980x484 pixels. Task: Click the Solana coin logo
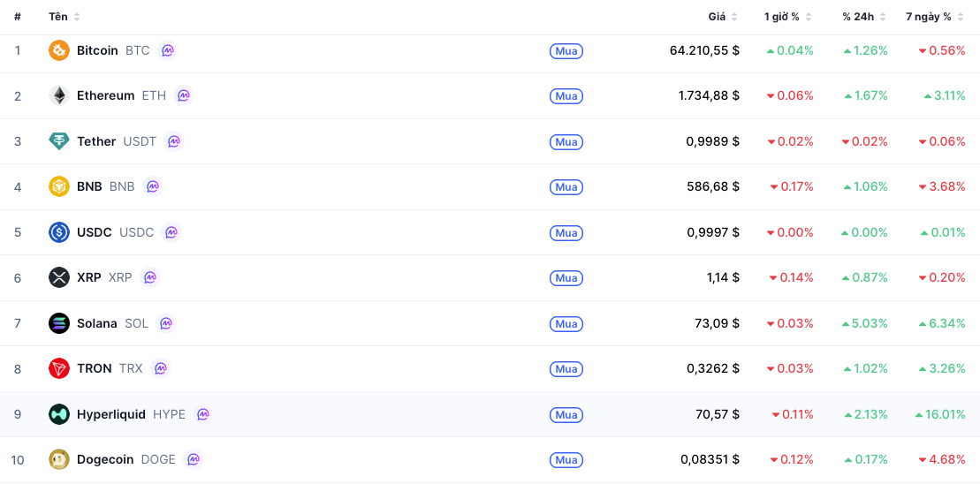point(58,323)
